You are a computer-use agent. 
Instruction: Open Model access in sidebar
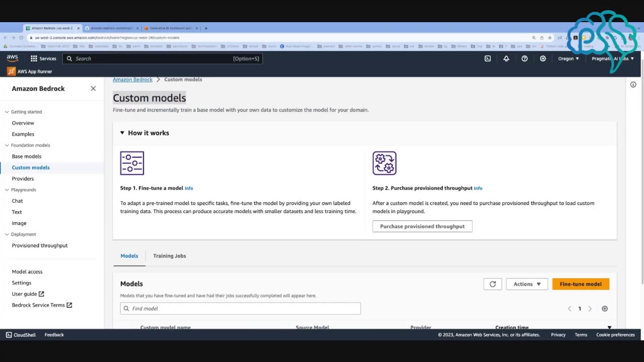pyautogui.click(x=27, y=271)
